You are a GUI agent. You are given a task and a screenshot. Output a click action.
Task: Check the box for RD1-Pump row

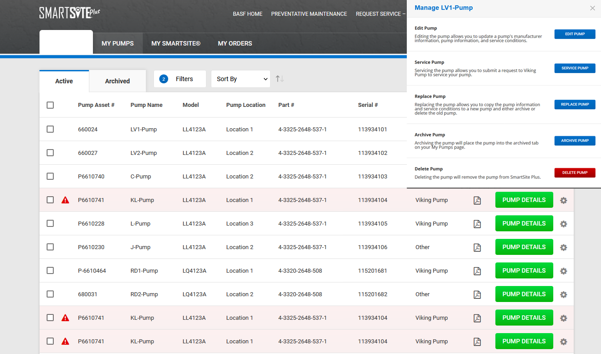point(50,271)
